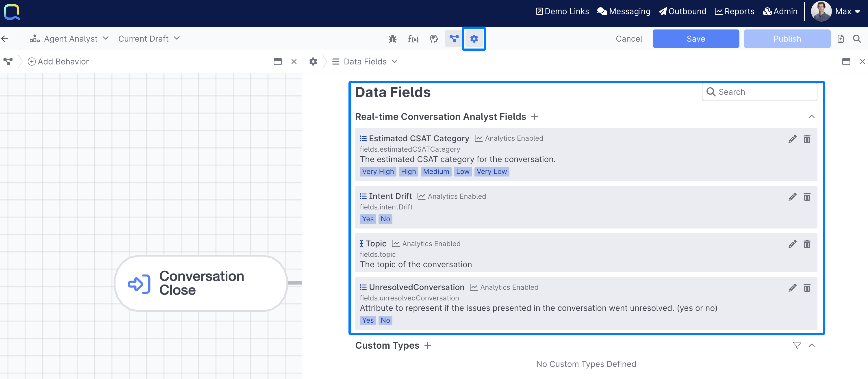Add a new Real-time Conversation Analyst field
Viewport: 868px width, 379px height.
pyautogui.click(x=535, y=117)
